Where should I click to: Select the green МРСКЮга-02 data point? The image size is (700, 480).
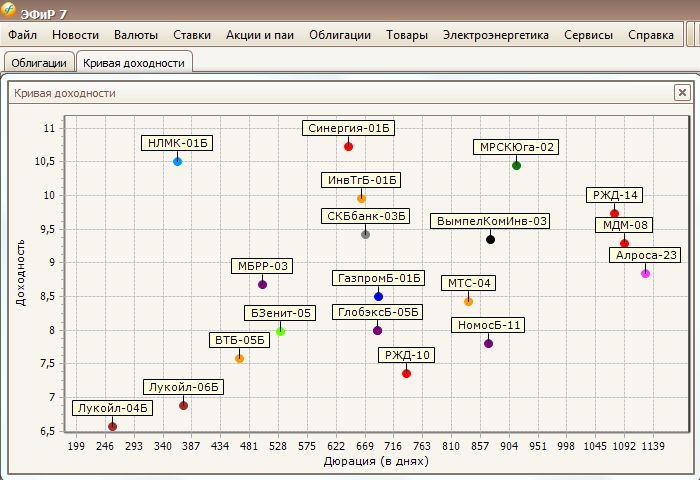(x=516, y=165)
